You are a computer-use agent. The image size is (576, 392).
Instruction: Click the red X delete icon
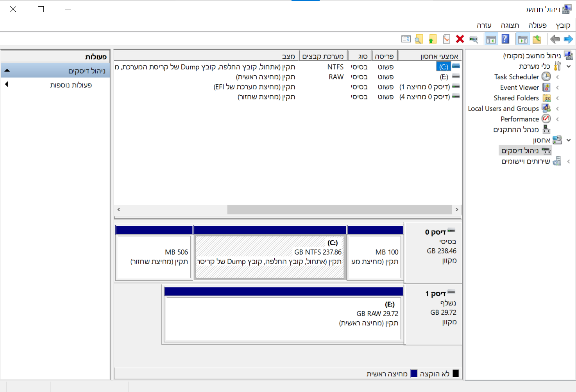tap(460, 39)
